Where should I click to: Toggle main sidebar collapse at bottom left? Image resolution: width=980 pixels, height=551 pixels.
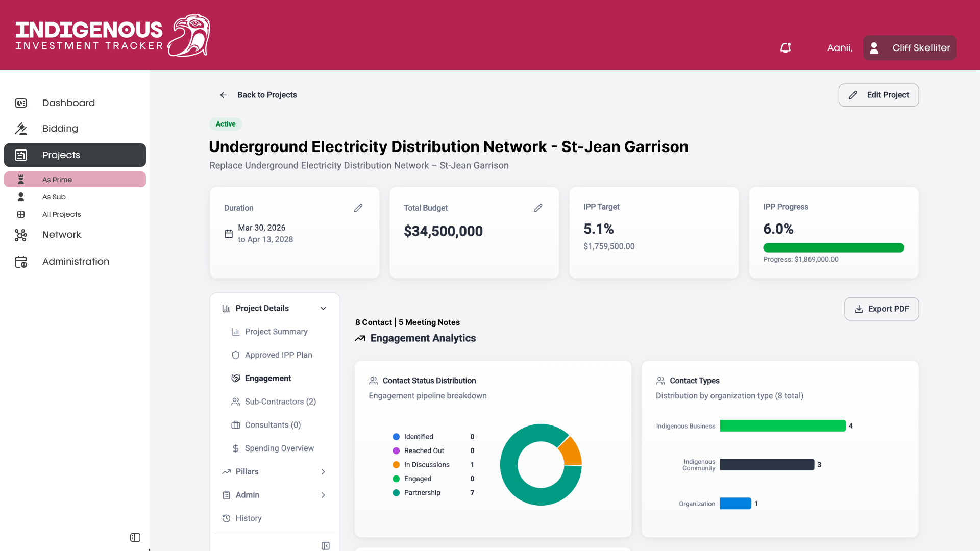[x=135, y=537]
